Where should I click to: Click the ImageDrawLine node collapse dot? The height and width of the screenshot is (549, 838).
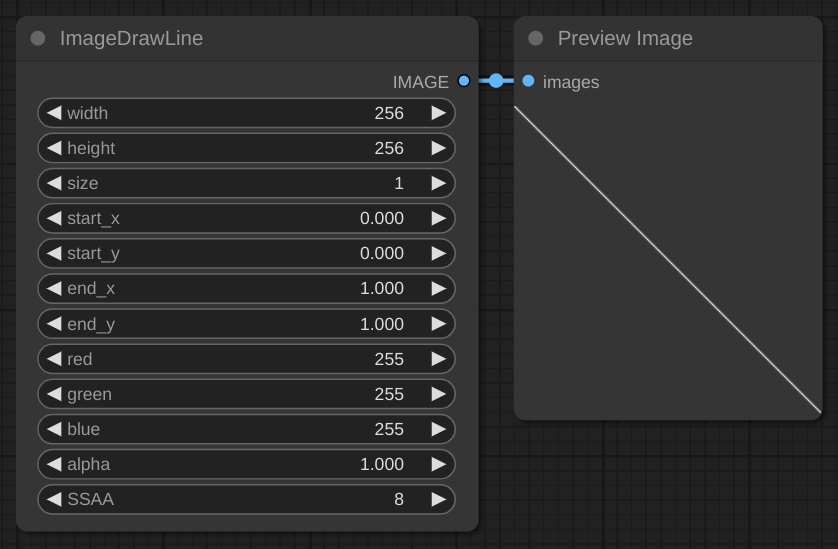[38, 39]
